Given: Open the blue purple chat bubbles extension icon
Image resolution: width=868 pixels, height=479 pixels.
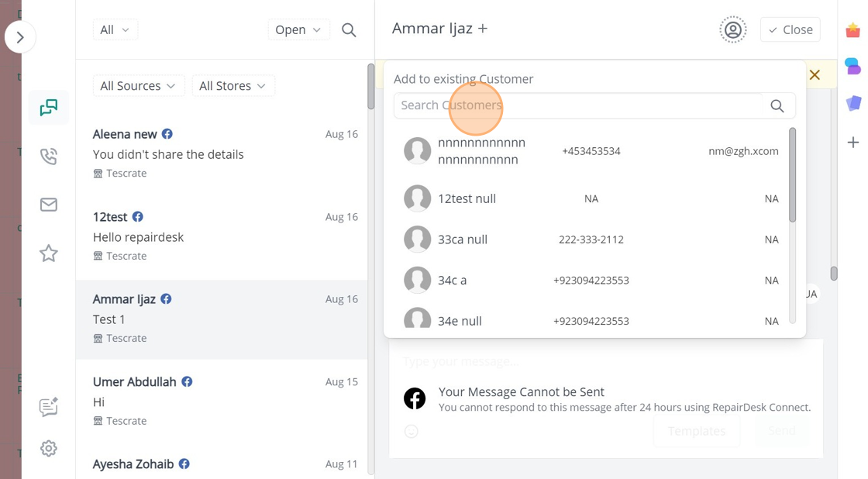Looking at the screenshot, I should [x=853, y=66].
